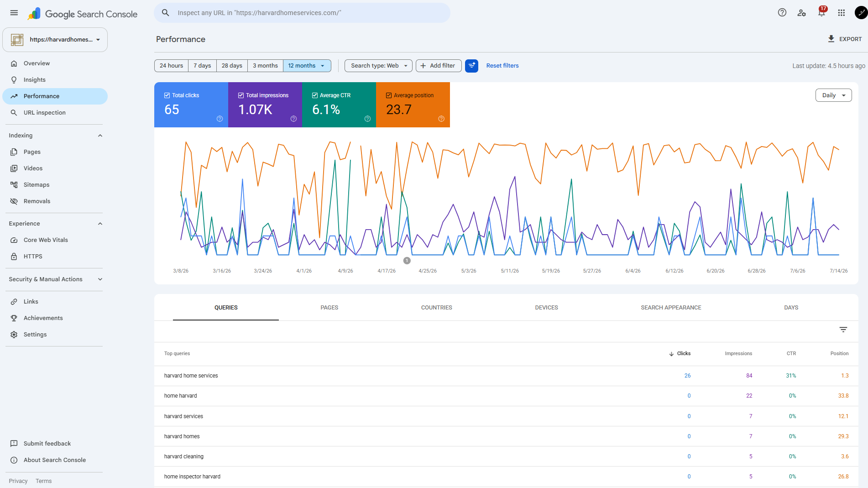Switch to the Countries tab
The width and height of the screenshot is (868, 488).
(437, 308)
